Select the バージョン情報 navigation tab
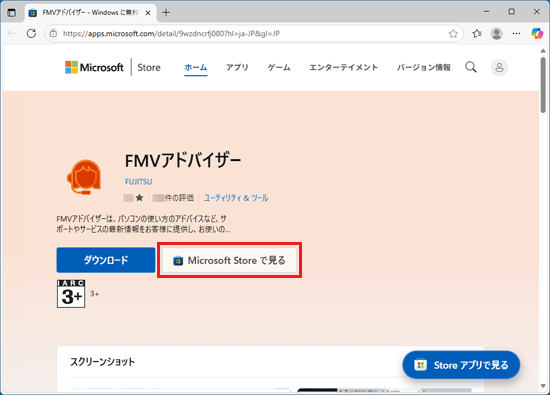Screen dimensions: 550x395 point(424,67)
